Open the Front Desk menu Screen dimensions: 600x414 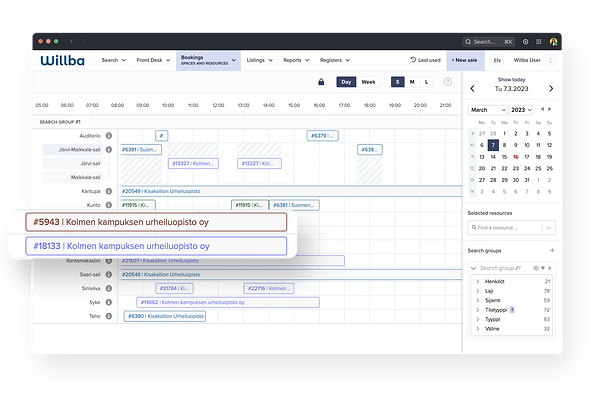pyautogui.click(x=153, y=60)
